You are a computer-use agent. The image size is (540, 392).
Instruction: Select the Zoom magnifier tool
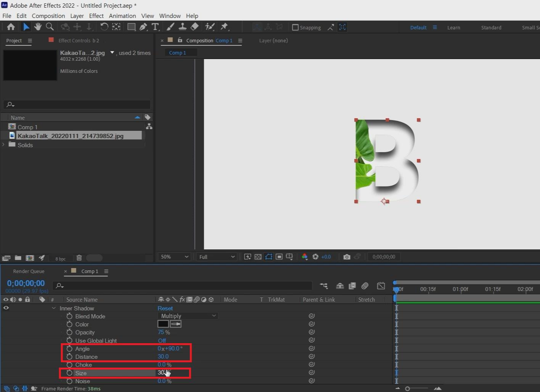pos(50,27)
